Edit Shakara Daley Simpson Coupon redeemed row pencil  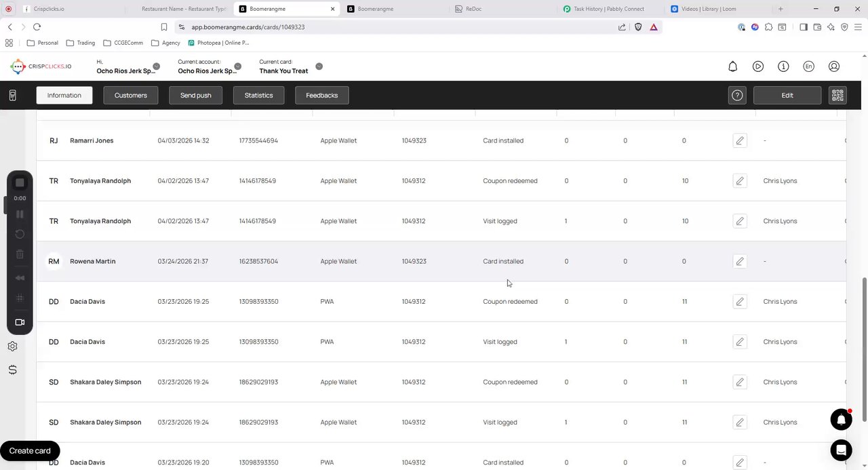[x=740, y=382]
